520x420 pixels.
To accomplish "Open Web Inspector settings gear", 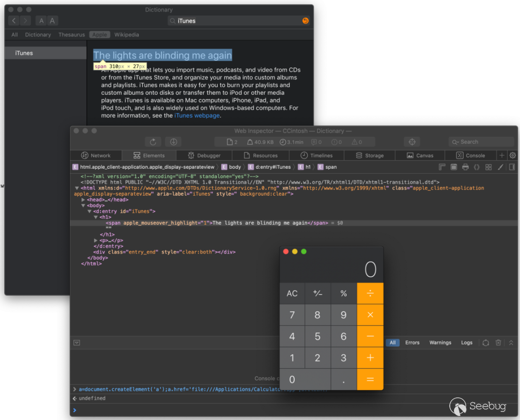I will 513,155.
